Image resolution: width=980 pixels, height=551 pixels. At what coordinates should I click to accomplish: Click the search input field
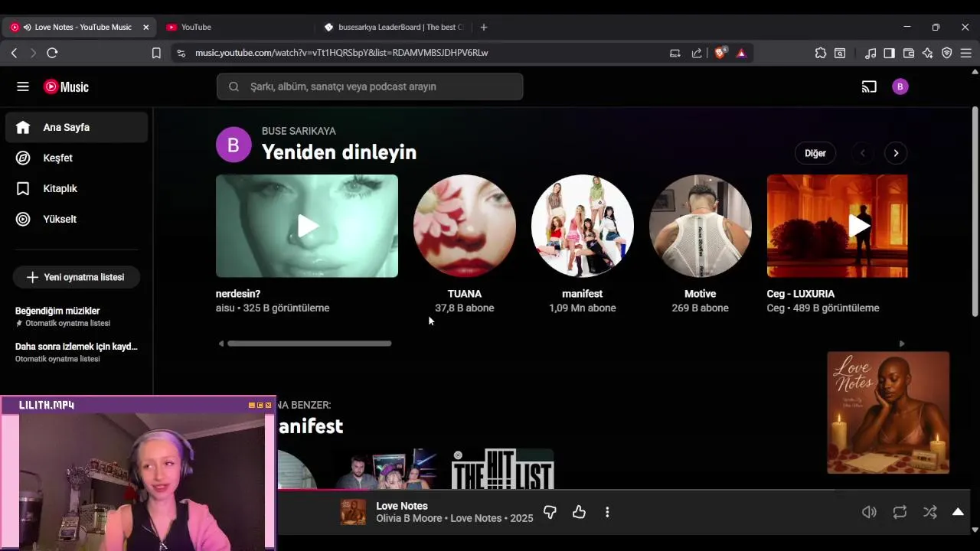click(370, 86)
